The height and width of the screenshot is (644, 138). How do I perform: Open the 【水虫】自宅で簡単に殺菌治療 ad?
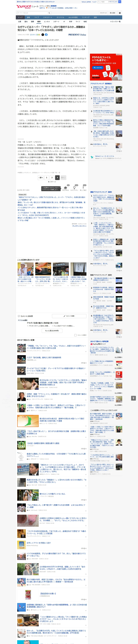[x=43, y=443]
